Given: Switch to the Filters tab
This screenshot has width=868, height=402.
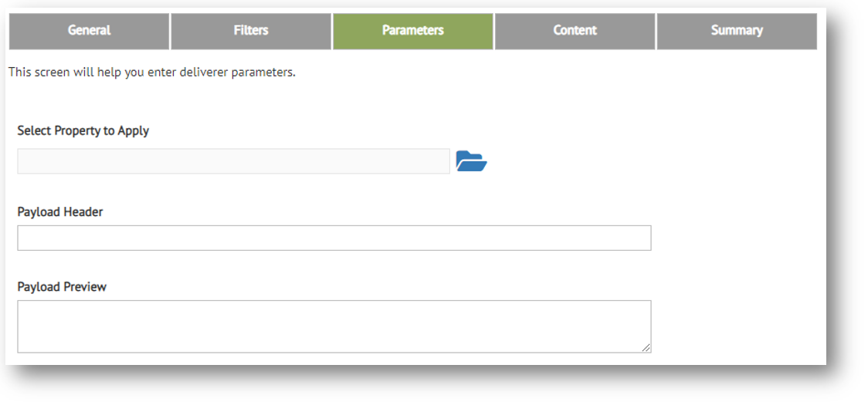Looking at the screenshot, I should (x=251, y=31).
